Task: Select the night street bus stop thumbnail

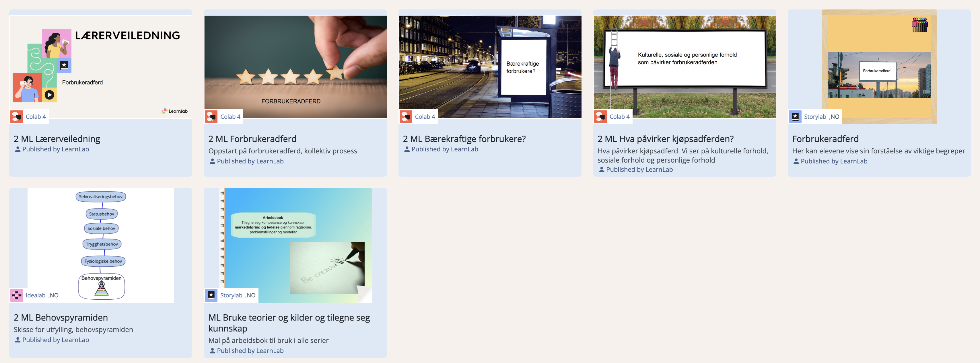Action: point(490,67)
